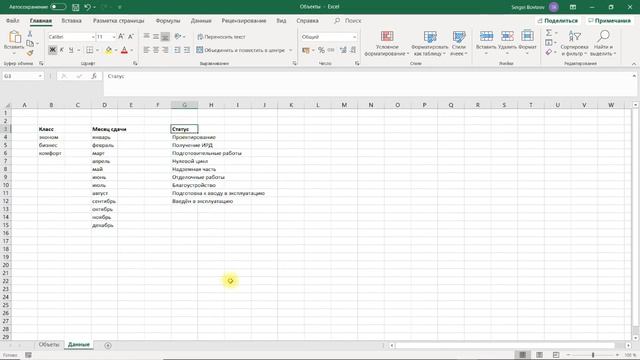Select the cell containing январь
The image size is (640, 360).
click(104, 137)
